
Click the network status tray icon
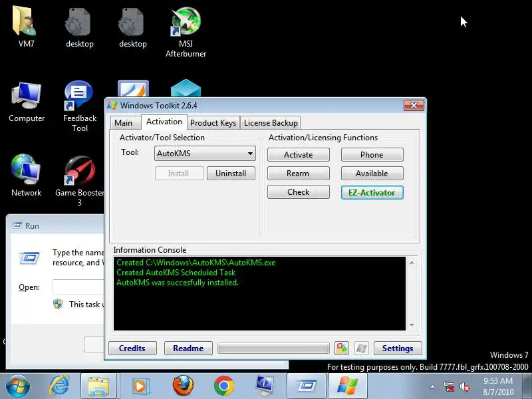point(448,386)
